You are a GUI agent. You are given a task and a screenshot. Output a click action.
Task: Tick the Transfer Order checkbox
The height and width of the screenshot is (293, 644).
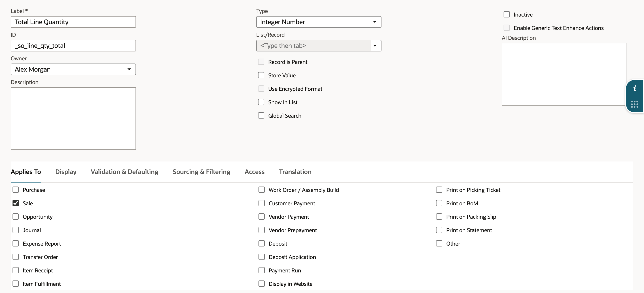(15, 257)
